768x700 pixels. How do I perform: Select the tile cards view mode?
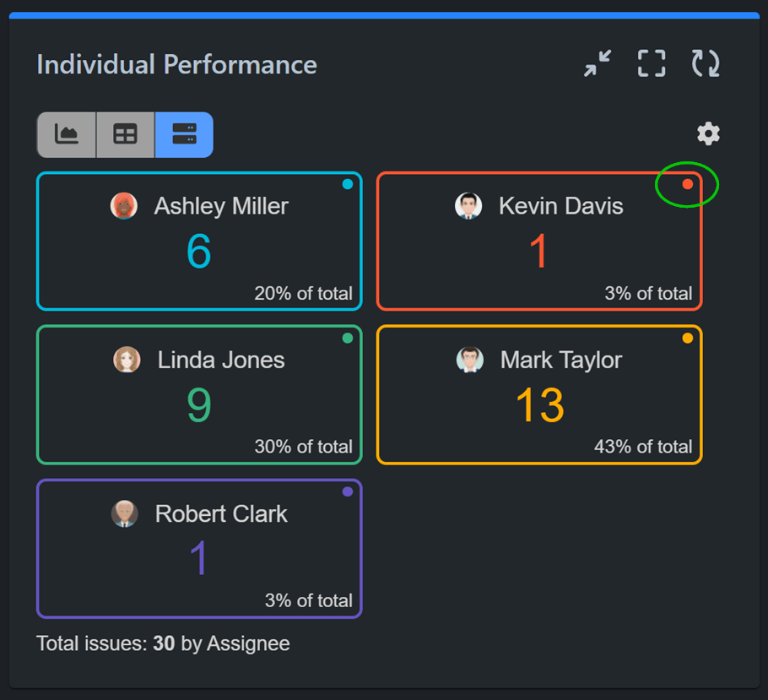(x=184, y=135)
